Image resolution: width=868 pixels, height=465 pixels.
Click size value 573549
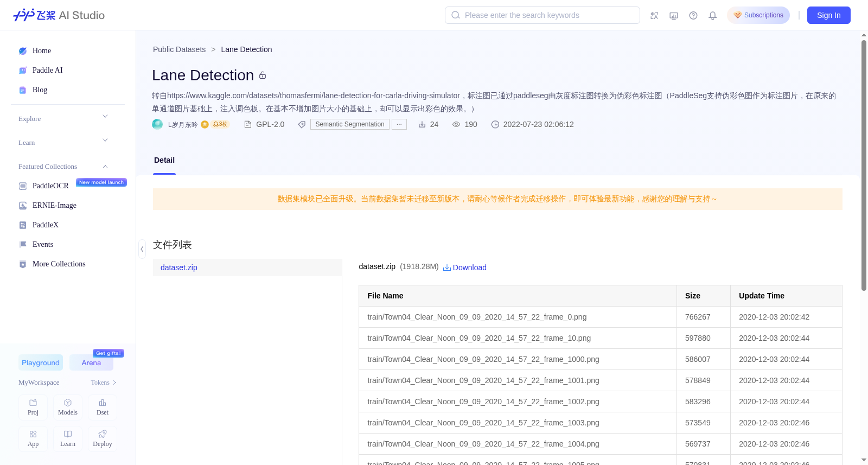[698, 423]
